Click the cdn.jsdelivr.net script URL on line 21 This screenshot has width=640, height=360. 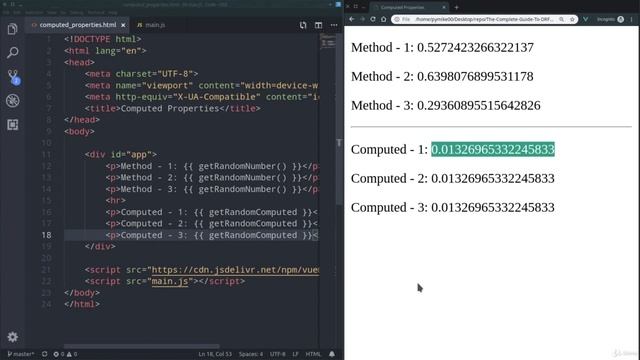pyautogui.click(x=235, y=270)
